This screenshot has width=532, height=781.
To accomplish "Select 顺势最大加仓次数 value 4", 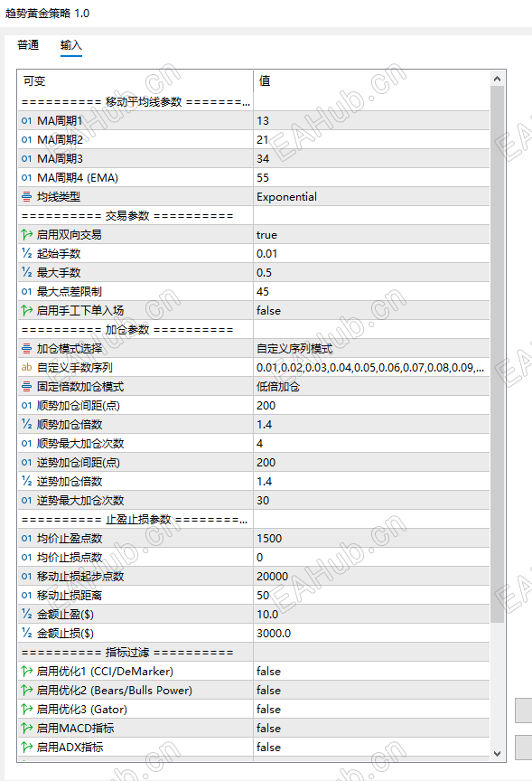I will click(371, 443).
